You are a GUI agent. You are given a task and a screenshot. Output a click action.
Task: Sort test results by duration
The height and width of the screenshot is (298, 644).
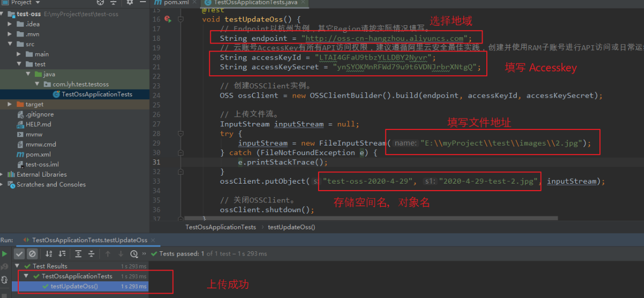coord(62,253)
